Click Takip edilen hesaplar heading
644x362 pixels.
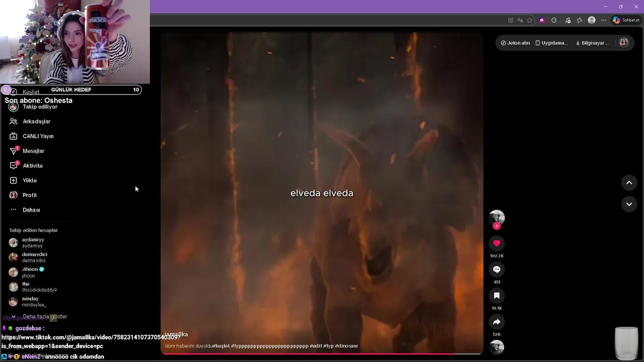[33, 230]
